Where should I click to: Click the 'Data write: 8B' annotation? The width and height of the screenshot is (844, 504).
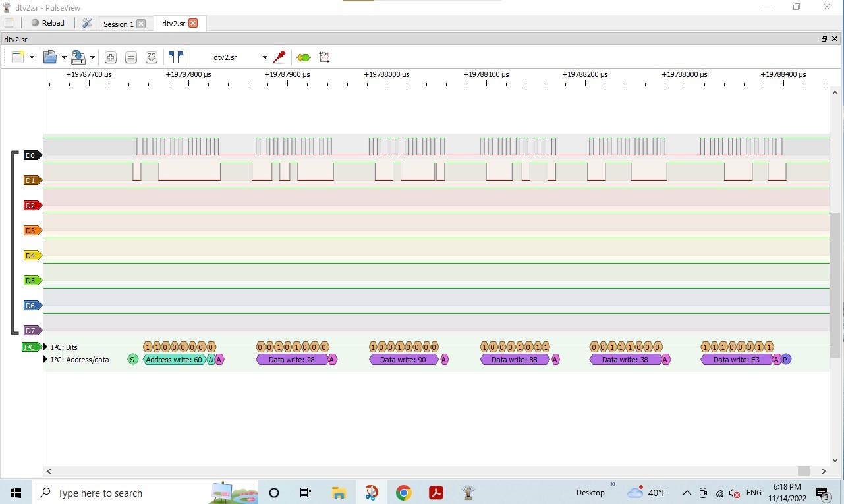[515, 360]
